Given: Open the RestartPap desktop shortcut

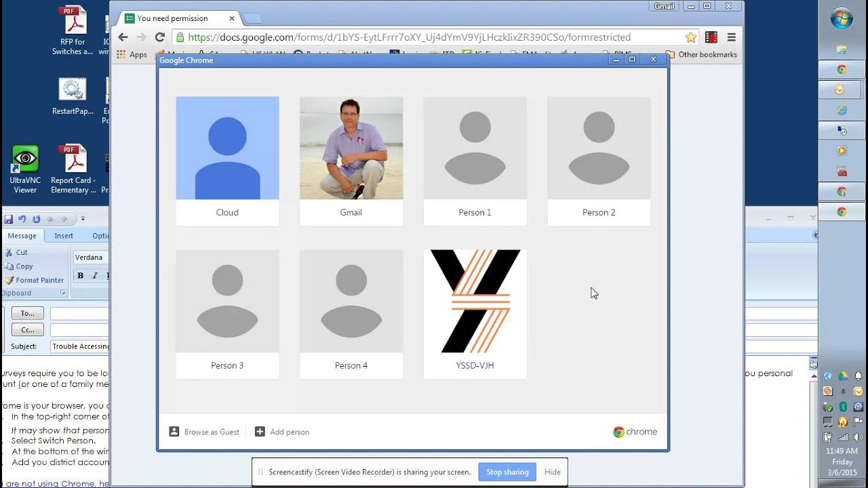Looking at the screenshot, I should tap(73, 96).
